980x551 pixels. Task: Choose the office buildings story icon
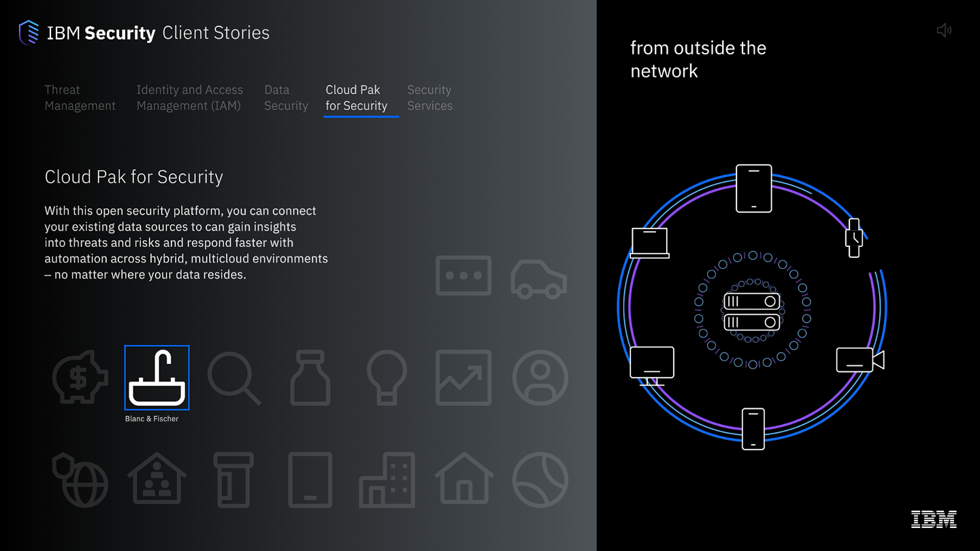tap(387, 480)
